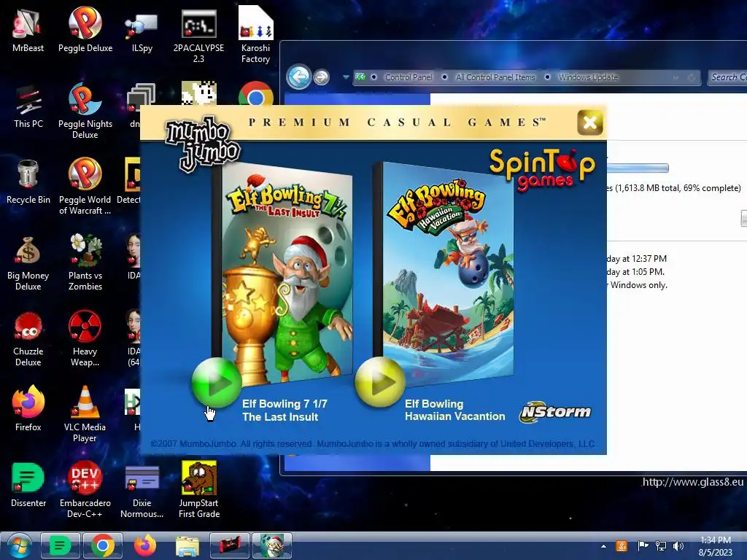Click the MumboJumbo logo
The width and height of the screenshot is (747, 560).
203,144
